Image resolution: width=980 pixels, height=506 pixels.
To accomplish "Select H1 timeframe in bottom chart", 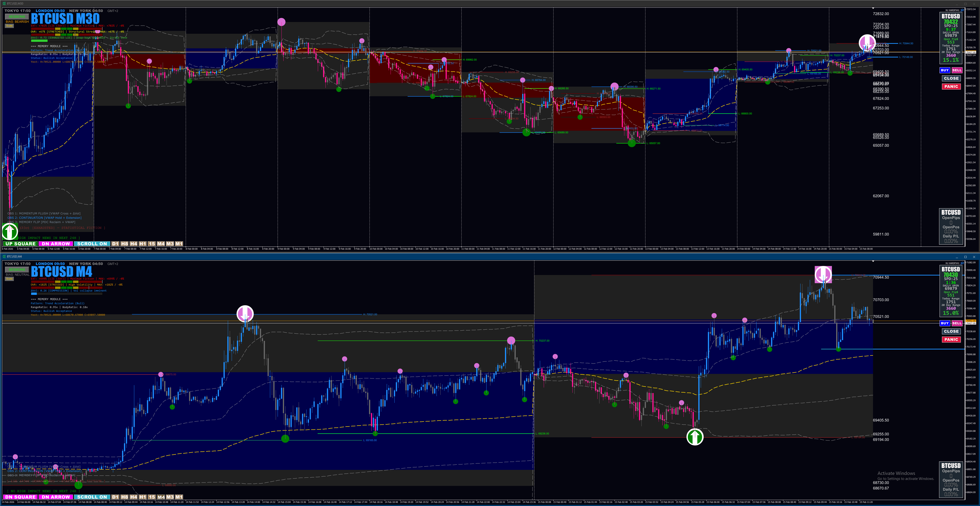I will tap(143, 497).
